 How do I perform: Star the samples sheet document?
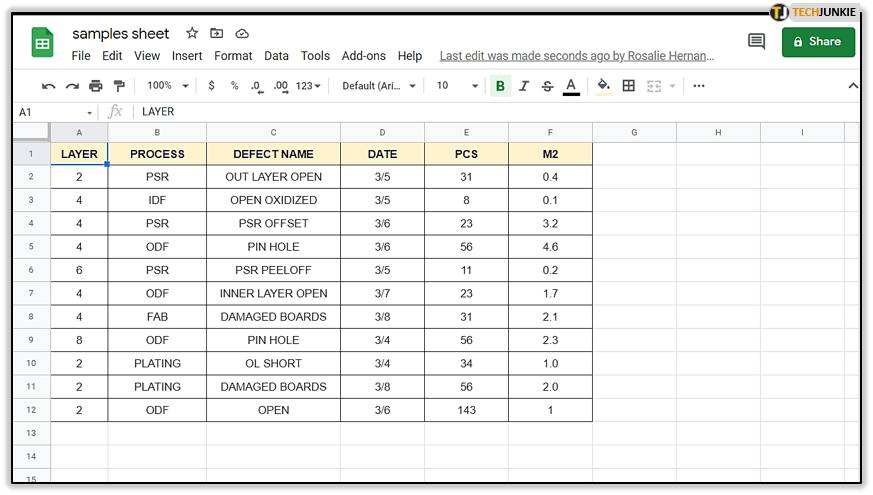(192, 34)
